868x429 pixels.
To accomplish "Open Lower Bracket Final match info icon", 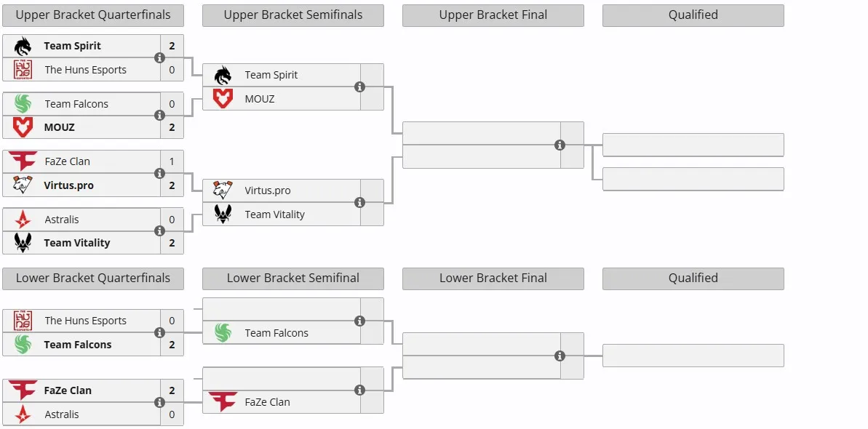I will [560, 356].
